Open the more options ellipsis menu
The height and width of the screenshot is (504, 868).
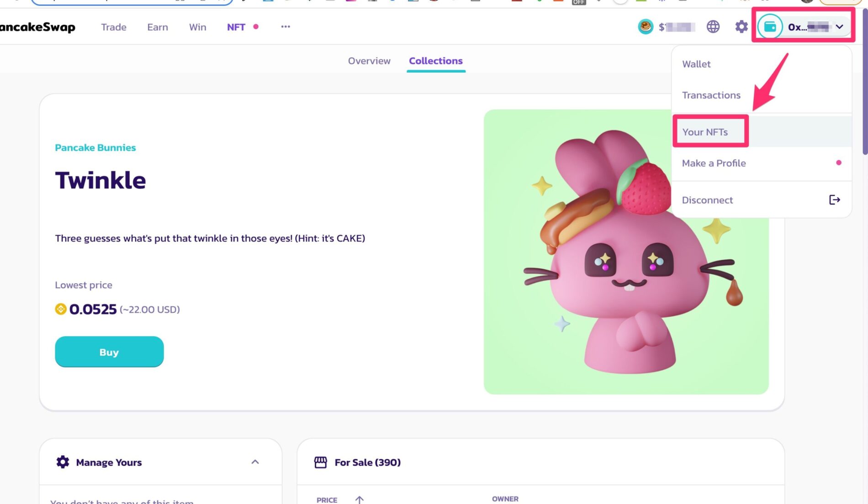[286, 26]
